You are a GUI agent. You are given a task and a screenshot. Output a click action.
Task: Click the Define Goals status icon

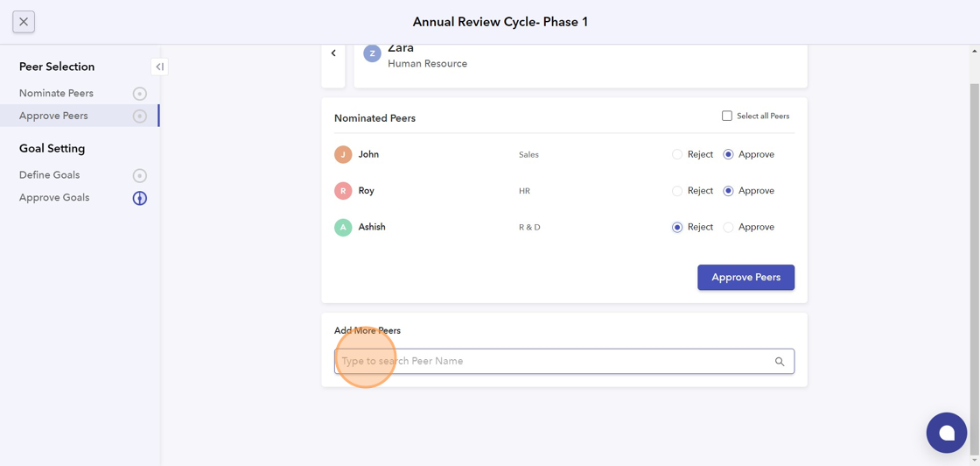pyautogui.click(x=140, y=176)
